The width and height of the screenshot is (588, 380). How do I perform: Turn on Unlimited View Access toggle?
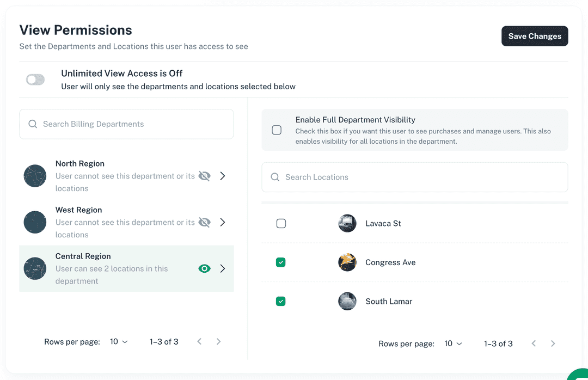coord(35,79)
